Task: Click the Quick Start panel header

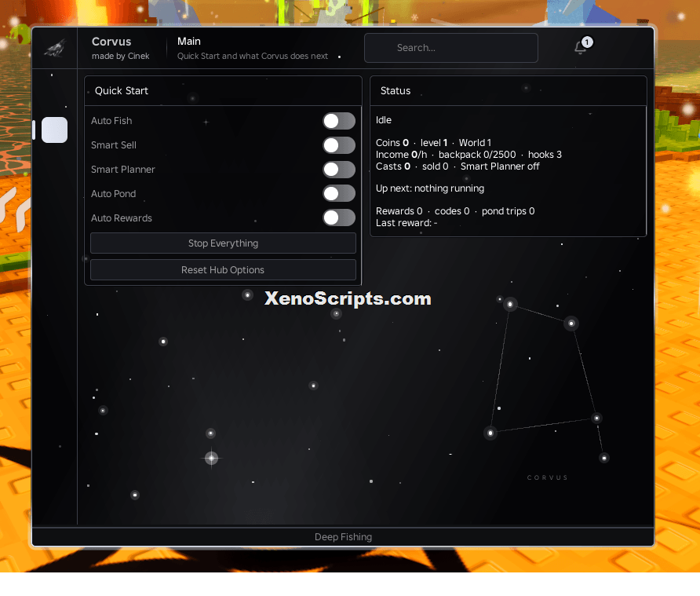Action: 223,91
